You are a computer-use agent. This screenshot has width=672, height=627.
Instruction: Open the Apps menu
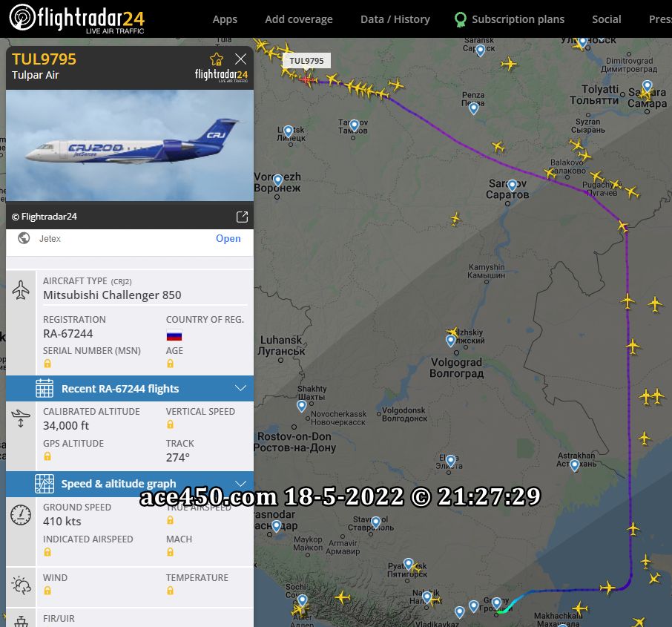(x=225, y=19)
